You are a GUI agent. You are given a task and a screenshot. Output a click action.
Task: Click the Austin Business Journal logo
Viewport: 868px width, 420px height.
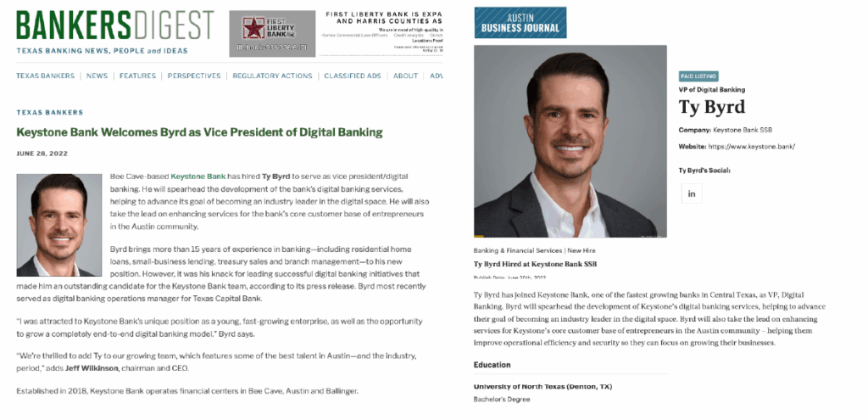click(520, 22)
